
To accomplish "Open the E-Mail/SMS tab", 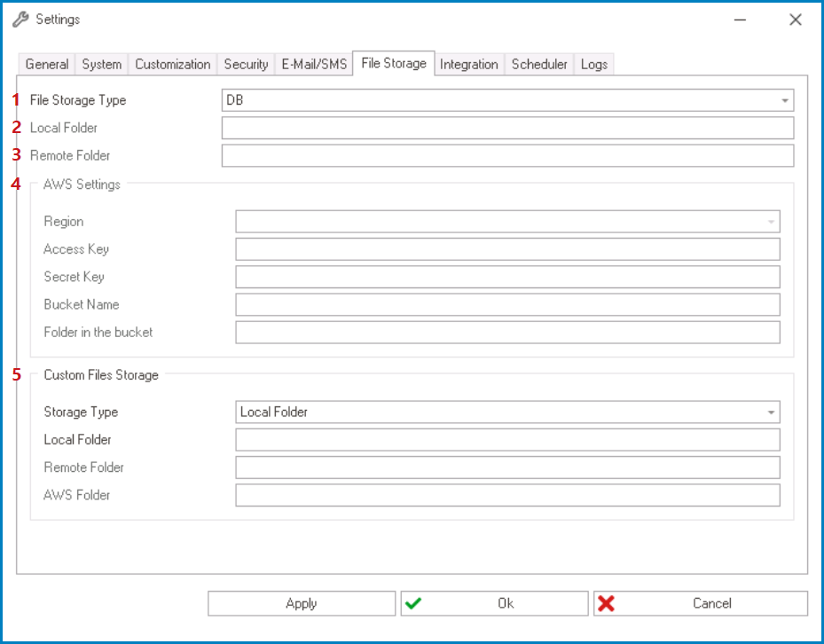I will 313,64.
